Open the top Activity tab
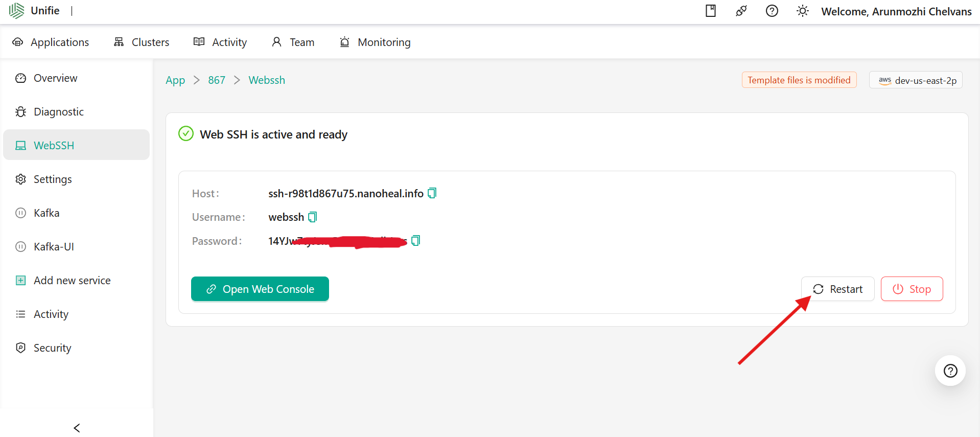Image resolution: width=980 pixels, height=437 pixels. 220,42
